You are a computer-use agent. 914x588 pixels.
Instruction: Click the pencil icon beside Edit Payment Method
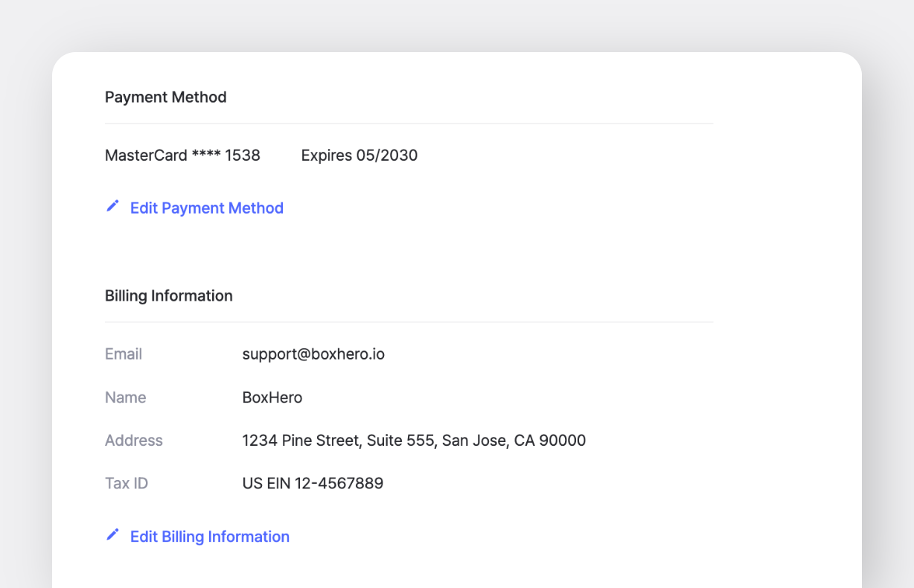[x=112, y=206]
